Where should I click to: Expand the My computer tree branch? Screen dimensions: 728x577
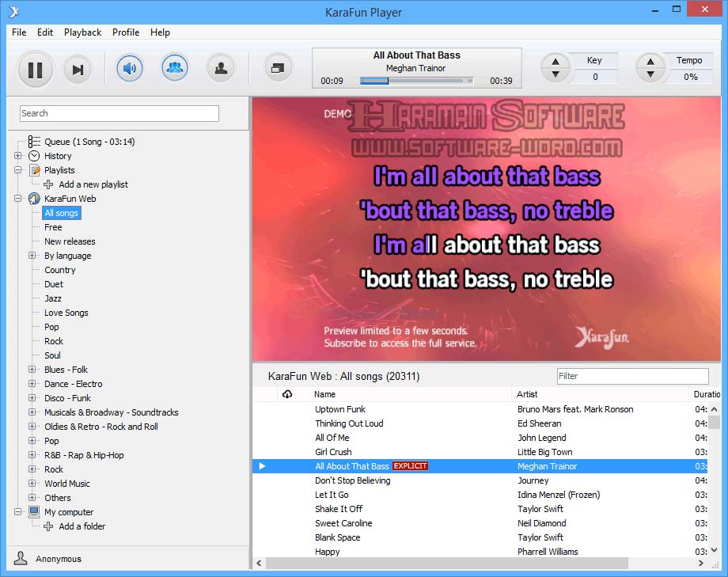click(x=17, y=512)
